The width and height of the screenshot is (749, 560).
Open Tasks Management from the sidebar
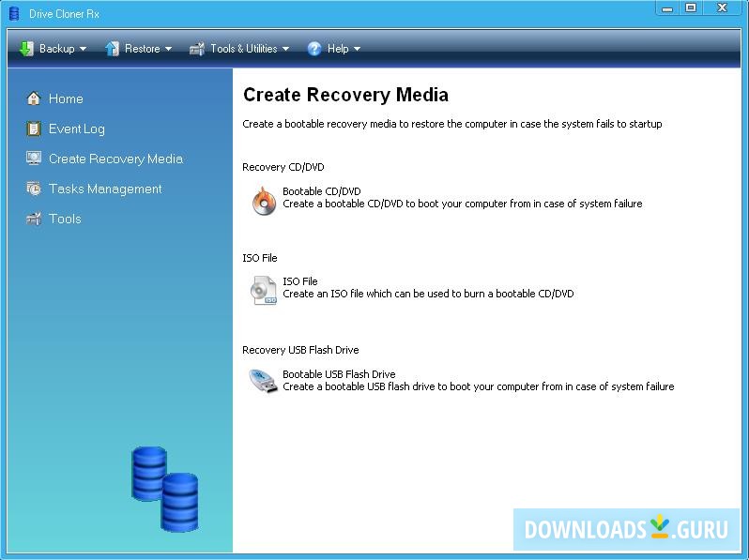105,189
